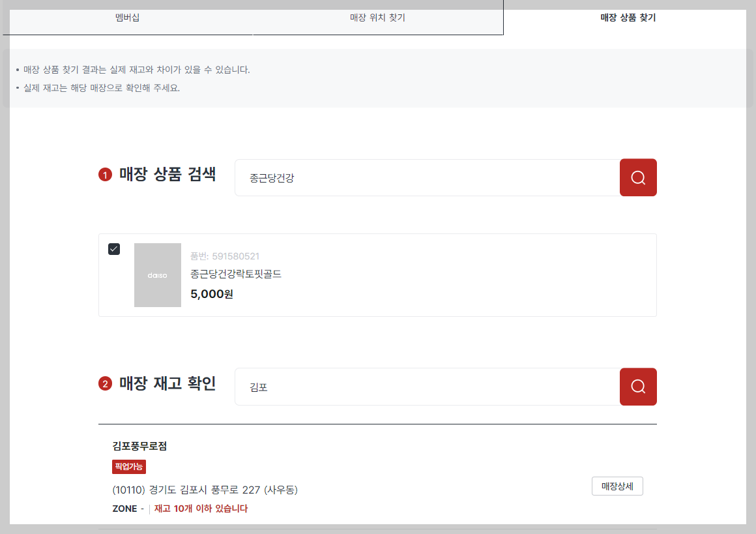This screenshot has width=756, height=534.
Task: Click the notice about 매장 상품 찾기 결과
Action: [x=136, y=70]
